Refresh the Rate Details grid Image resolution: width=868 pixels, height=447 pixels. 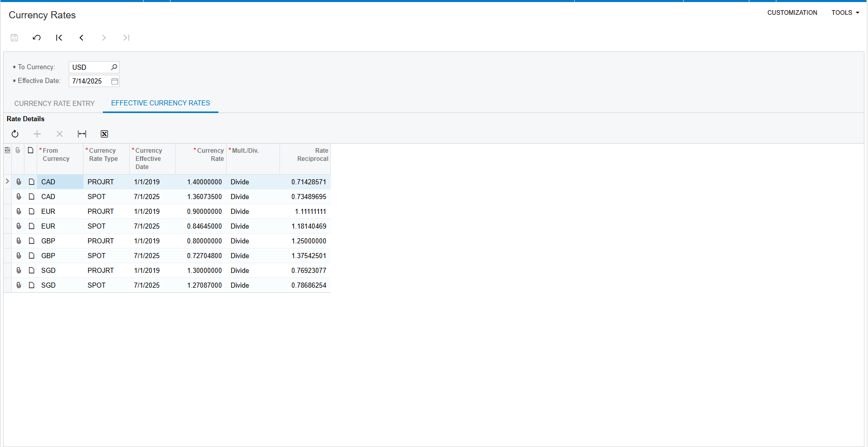[x=15, y=134]
